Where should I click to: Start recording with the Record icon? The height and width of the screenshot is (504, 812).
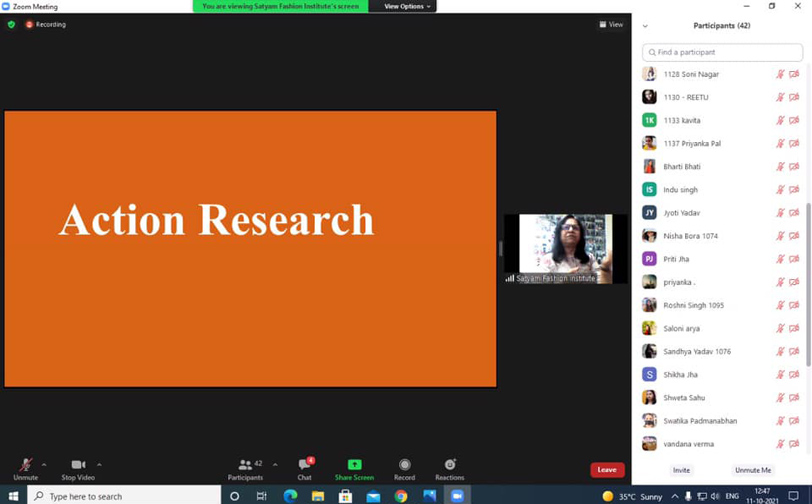point(404,465)
